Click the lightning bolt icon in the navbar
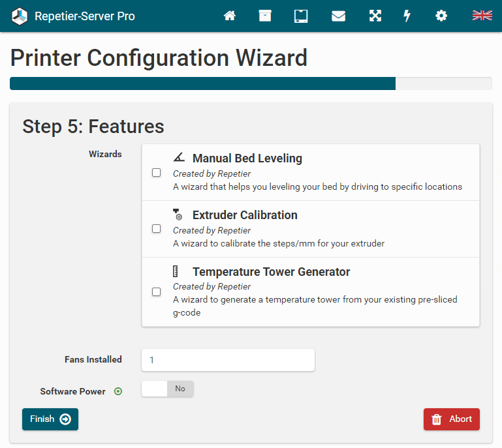Image resolution: width=502 pixels, height=448 pixels. click(x=407, y=16)
